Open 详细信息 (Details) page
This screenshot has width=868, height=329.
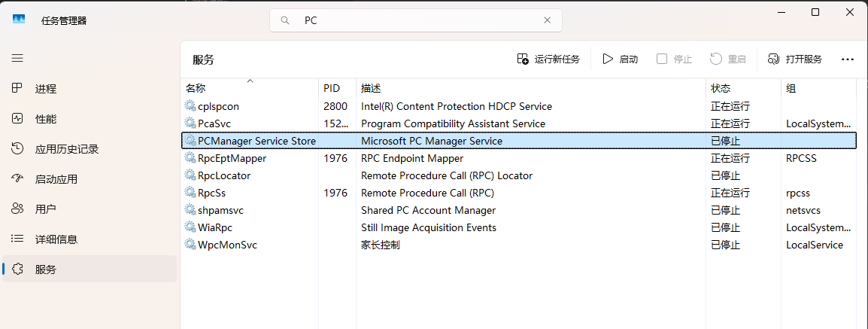click(56, 239)
